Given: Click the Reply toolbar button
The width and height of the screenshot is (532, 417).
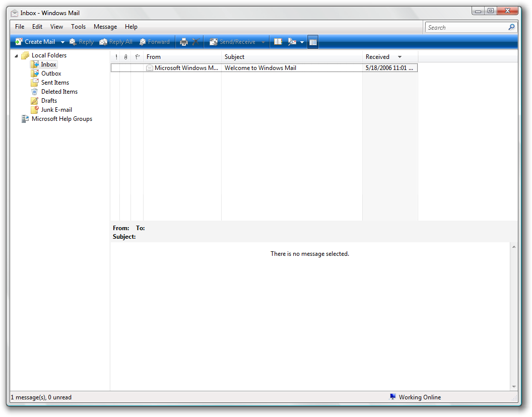Looking at the screenshot, I should (x=82, y=42).
